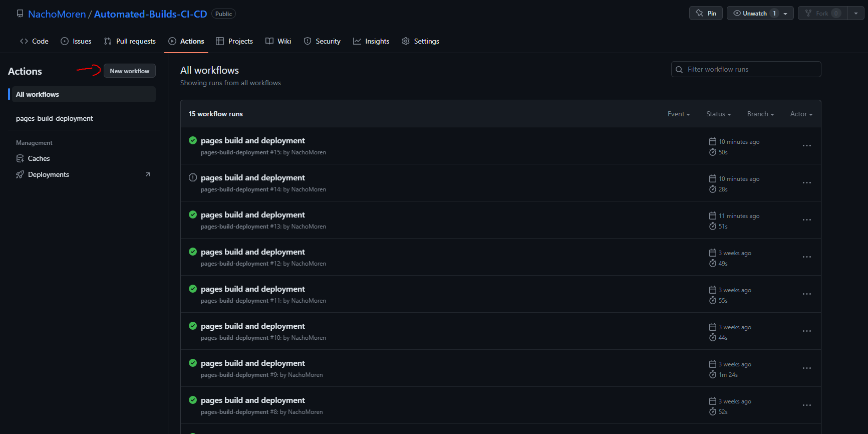Open the NachoMoren owner link
868x434 pixels.
(57, 14)
